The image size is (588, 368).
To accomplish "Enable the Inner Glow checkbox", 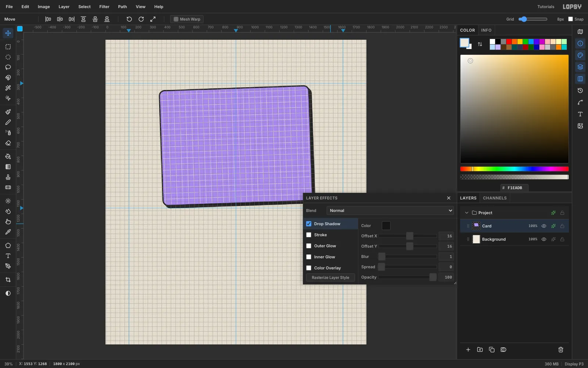I will point(309,257).
